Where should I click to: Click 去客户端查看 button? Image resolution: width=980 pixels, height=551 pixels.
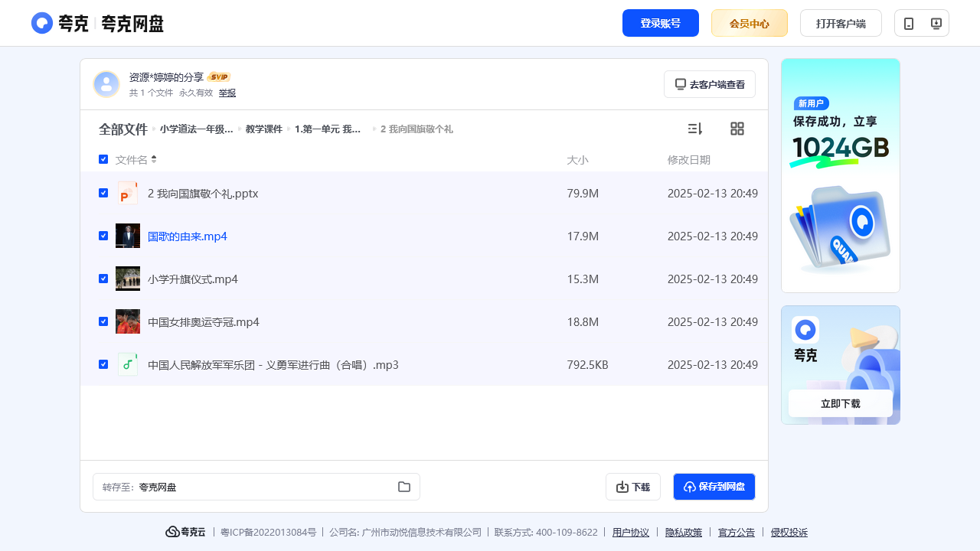click(x=710, y=84)
